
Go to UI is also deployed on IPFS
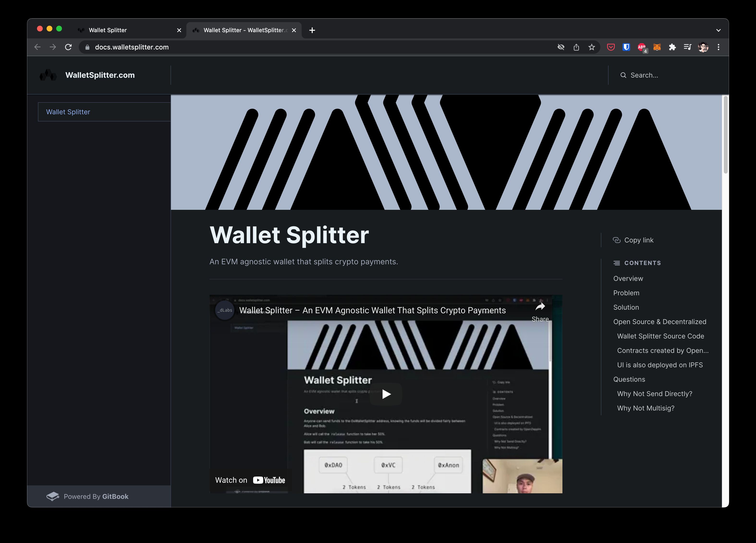pyautogui.click(x=660, y=365)
